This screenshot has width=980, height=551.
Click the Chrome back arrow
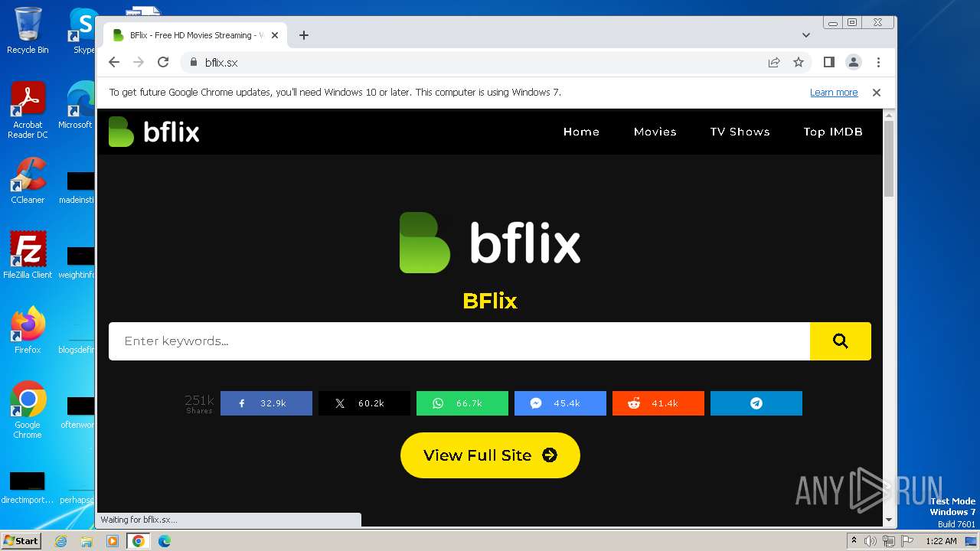point(114,62)
